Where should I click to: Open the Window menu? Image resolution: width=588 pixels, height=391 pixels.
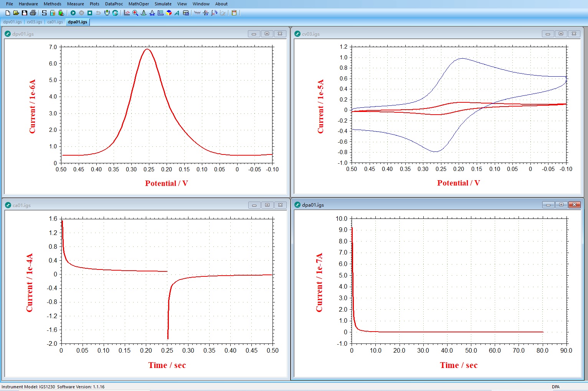point(201,4)
